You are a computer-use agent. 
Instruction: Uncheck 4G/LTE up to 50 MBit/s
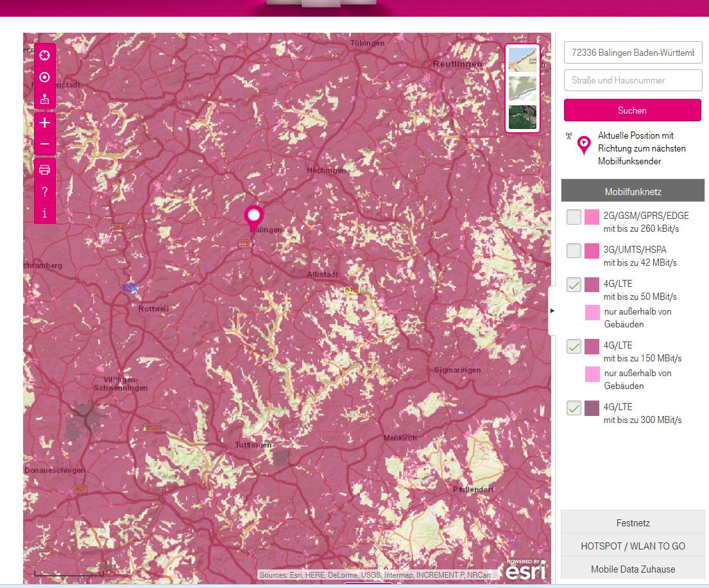click(574, 285)
